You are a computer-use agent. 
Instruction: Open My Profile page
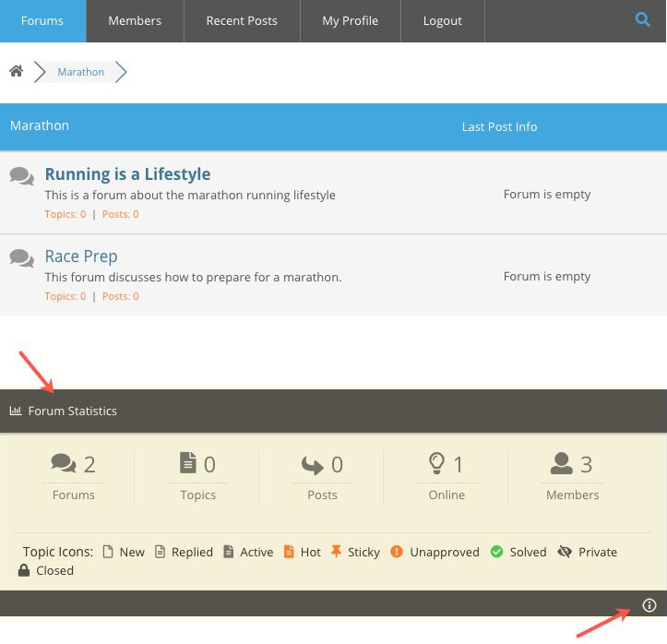tap(350, 20)
